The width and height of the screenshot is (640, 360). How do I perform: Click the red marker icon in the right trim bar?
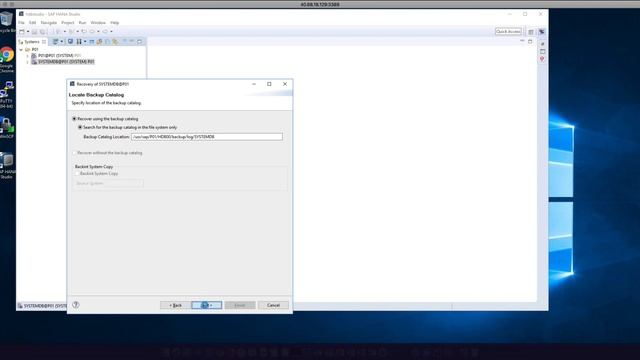(542, 59)
